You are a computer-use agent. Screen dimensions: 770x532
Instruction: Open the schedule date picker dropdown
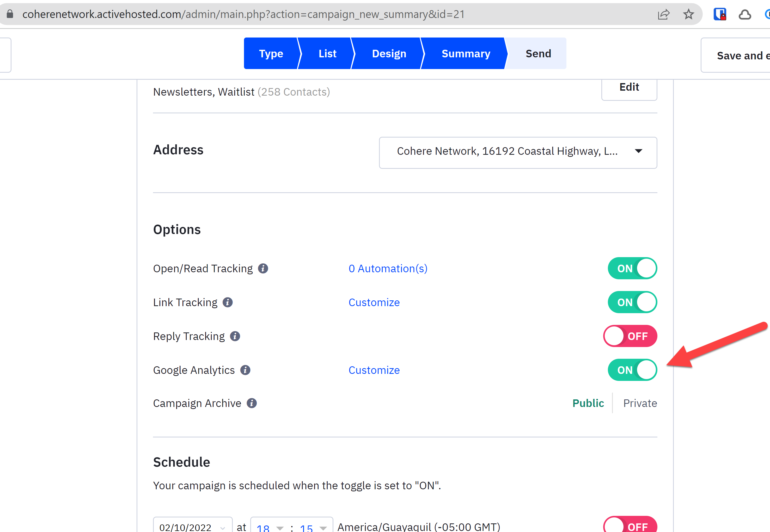click(x=192, y=527)
